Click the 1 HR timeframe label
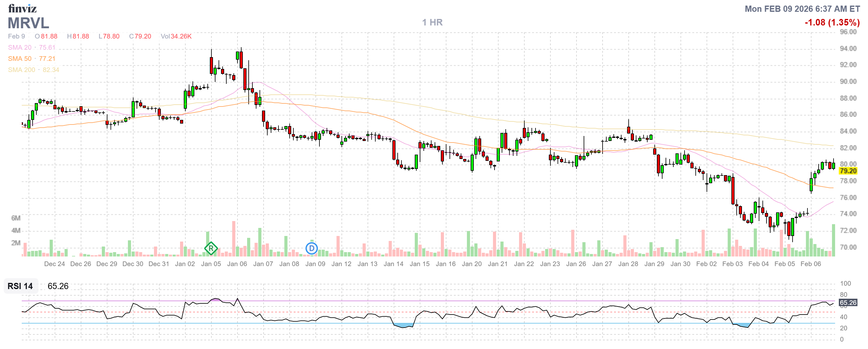The width and height of the screenshot is (868, 349). (432, 23)
